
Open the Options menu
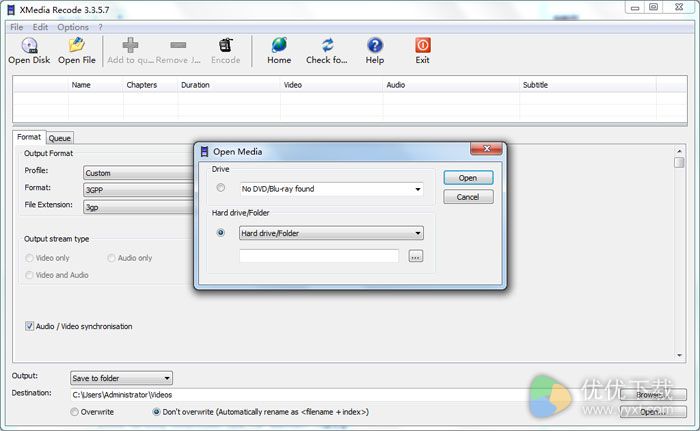coord(73,27)
